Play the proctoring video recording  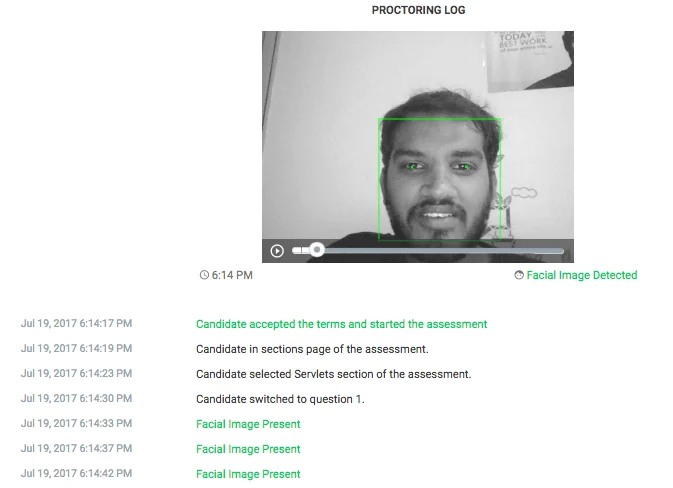point(277,251)
